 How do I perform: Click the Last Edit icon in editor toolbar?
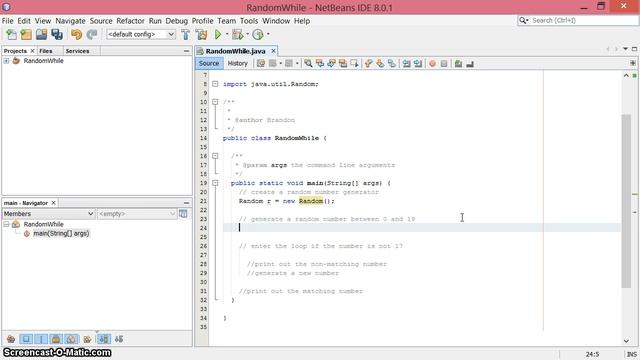pyautogui.click(x=261, y=64)
